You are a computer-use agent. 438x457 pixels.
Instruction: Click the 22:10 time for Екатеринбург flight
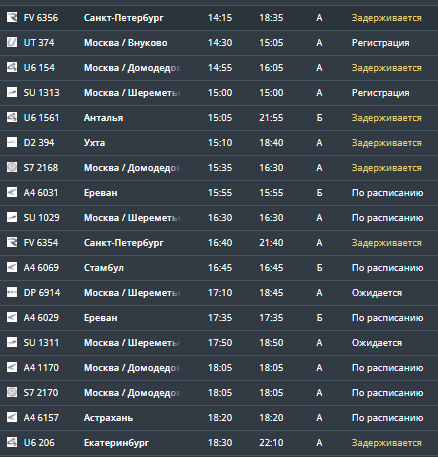[271, 443]
